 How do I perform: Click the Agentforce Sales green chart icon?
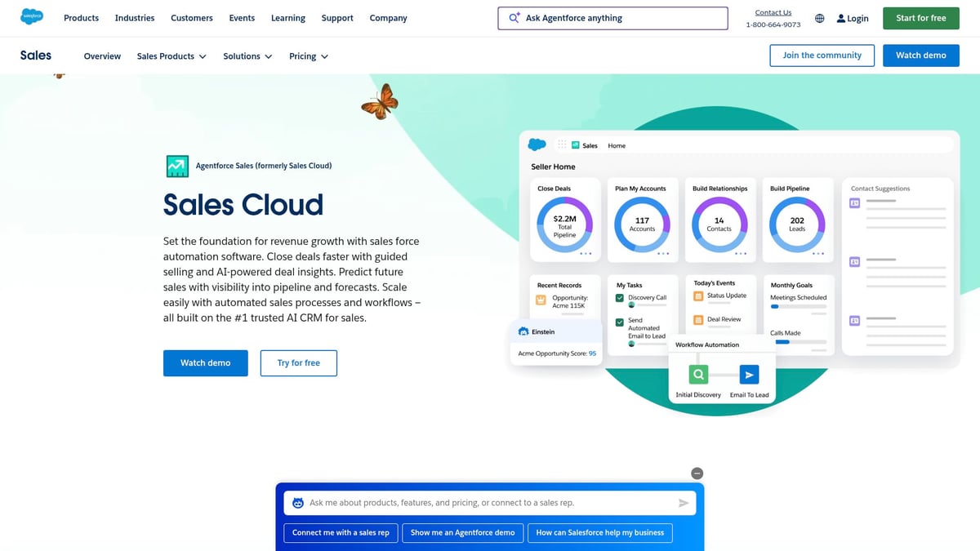[177, 166]
